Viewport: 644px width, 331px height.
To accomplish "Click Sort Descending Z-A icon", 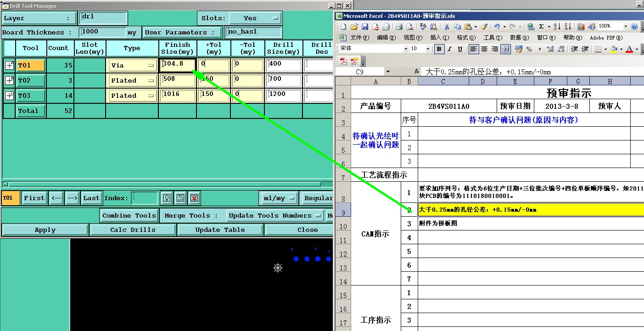I will pos(567,27).
